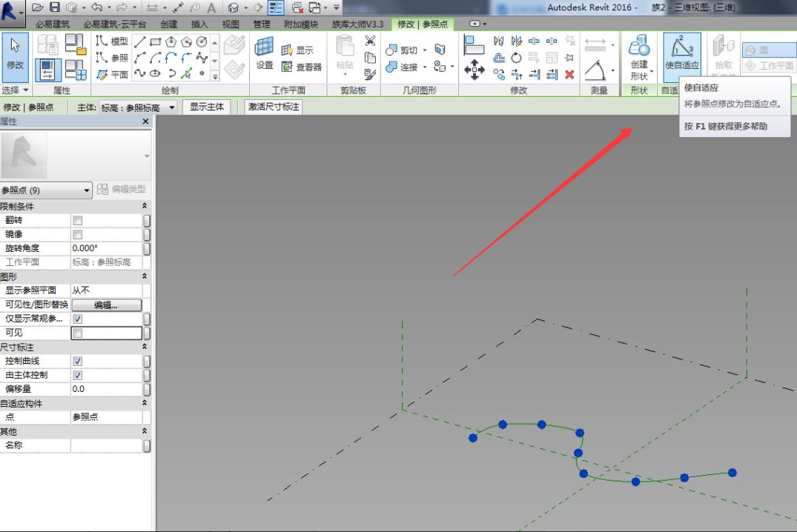Click the 偏移量 value field
The image size is (797, 532).
tap(106, 389)
